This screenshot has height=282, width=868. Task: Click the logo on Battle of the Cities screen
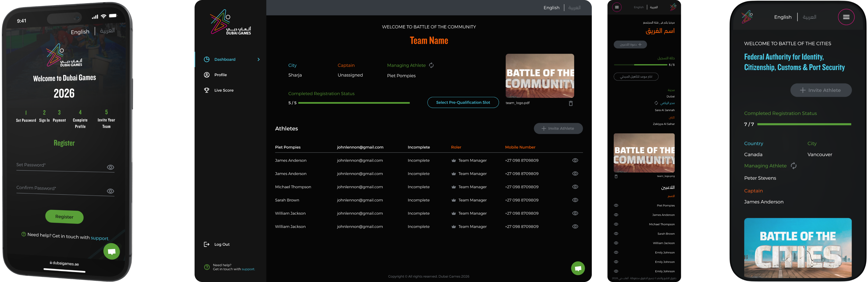747,17
